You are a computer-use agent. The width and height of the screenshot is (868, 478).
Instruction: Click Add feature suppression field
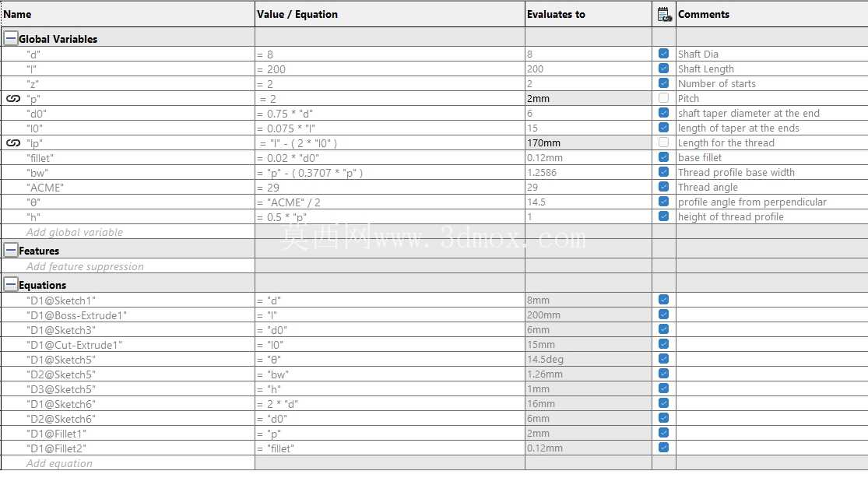pos(85,266)
